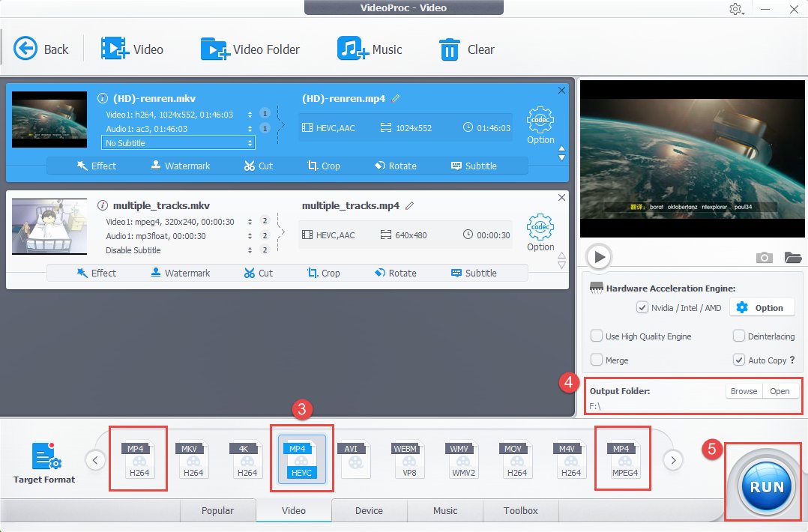The width and height of the screenshot is (808, 532).
Task: Open codec Option for (HD)-renren
Action: tap(540, 126)
